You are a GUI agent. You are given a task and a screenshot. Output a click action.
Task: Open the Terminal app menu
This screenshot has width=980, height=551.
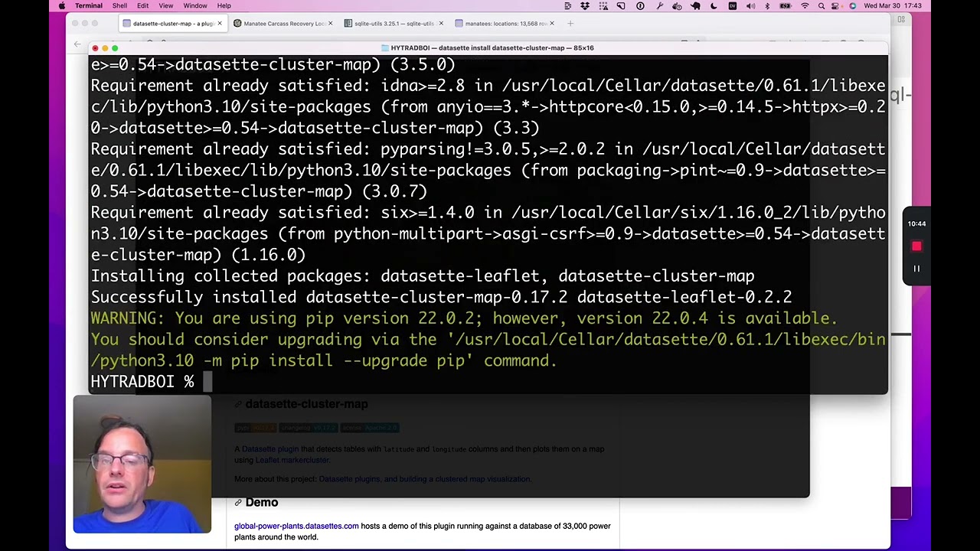click(89, 6)
